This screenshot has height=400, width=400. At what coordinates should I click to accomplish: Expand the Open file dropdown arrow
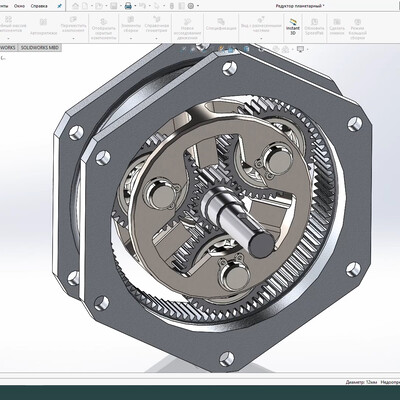coord(105,6)
